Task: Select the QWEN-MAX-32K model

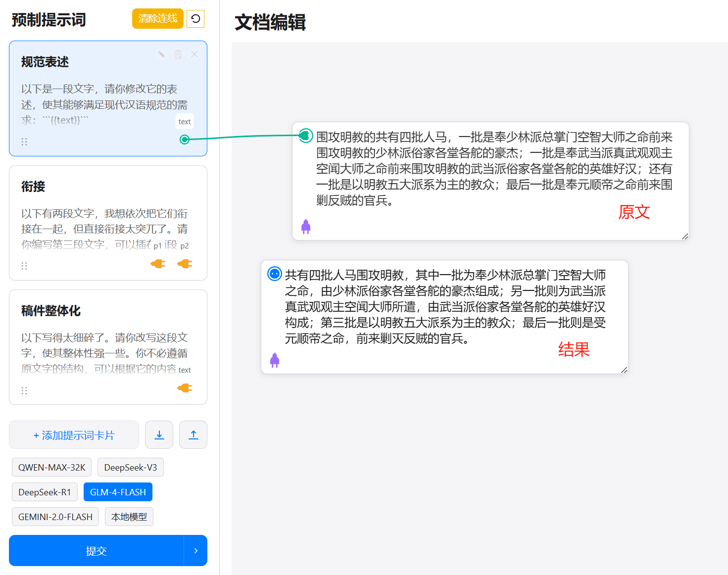Action: click(x=51, y=467)
